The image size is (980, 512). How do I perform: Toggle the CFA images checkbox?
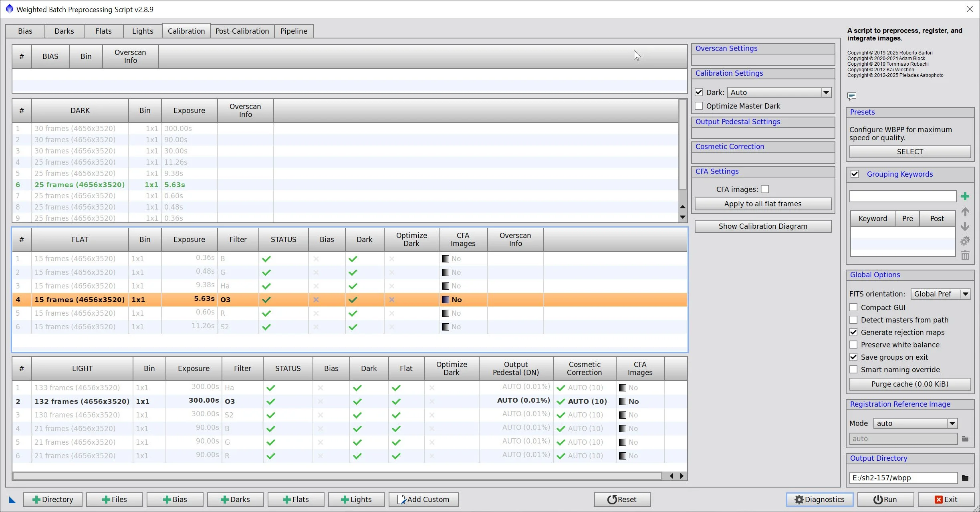pos(765,189)
